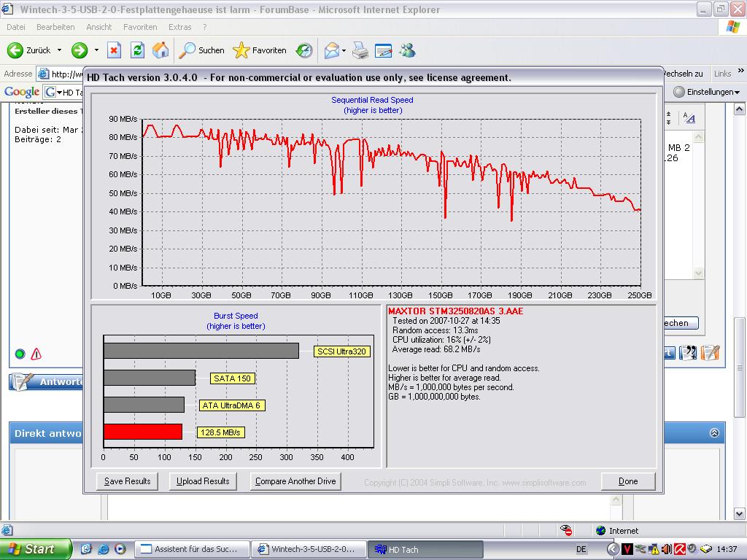Click the Wechseln zu button
Image resolution: width=747 pixels, height=560 pixels.
coord(683,74)
